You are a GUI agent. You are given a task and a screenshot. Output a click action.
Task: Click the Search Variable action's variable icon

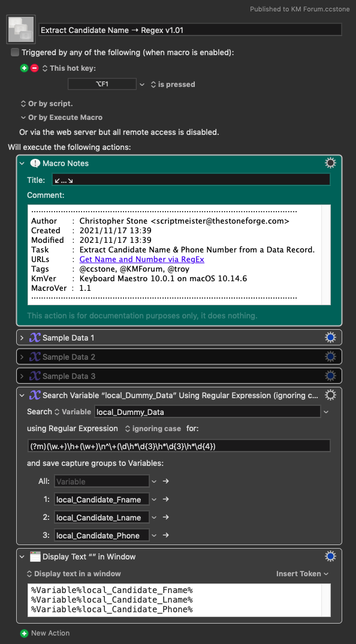pos(35,395)
